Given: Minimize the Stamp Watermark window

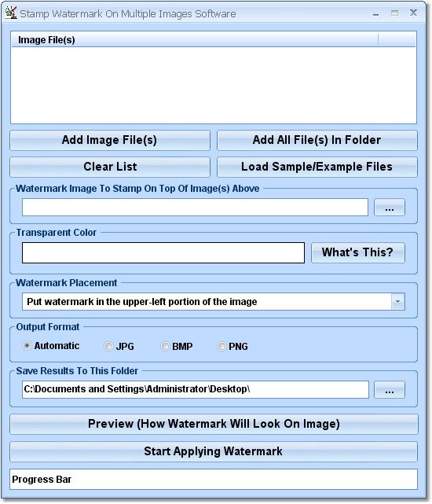Looking at the screenshot, I should (375, 14).
